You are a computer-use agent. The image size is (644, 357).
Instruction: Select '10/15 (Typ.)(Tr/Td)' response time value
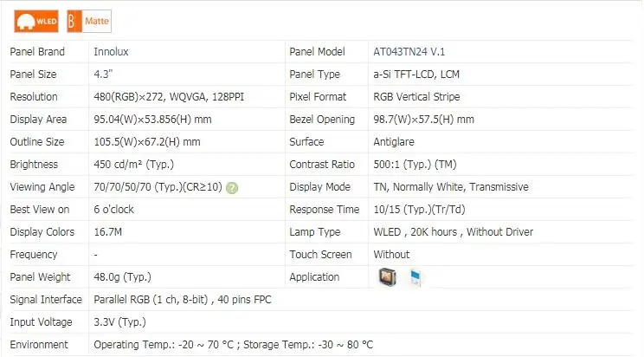(x=419, y=210)
